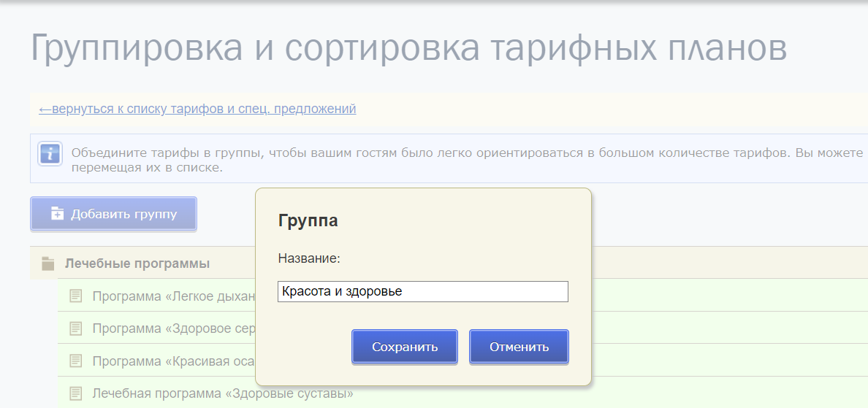Click the document icon beside Программа «Здоровое сер
Viewport: 868px width, 408px height.
point(76,328)
